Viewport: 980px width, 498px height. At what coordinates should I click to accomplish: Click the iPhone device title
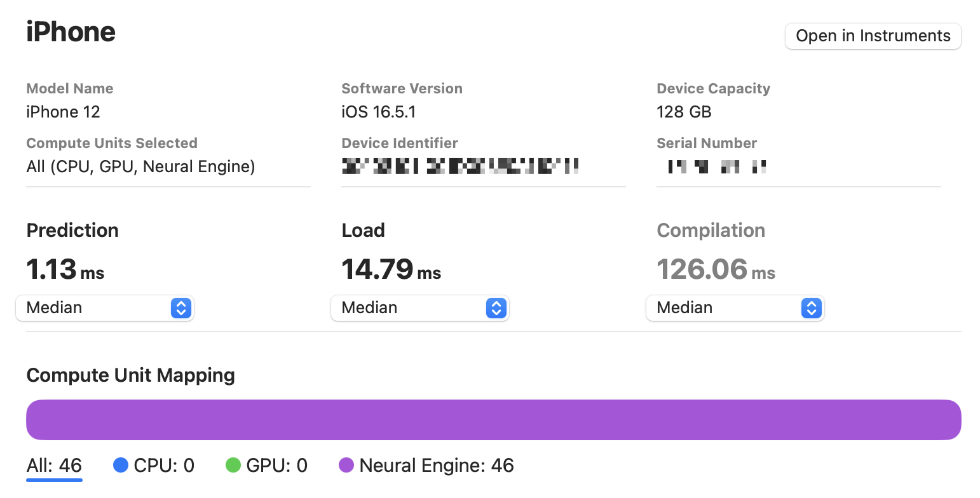pyautogui.click(x=71, y=31)
